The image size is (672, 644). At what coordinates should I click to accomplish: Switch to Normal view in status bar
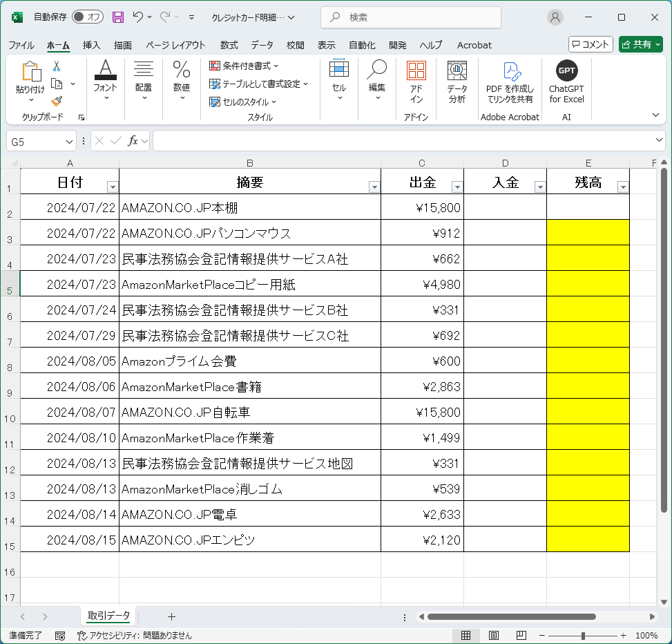pyautogui.click(x=466, y=636)
